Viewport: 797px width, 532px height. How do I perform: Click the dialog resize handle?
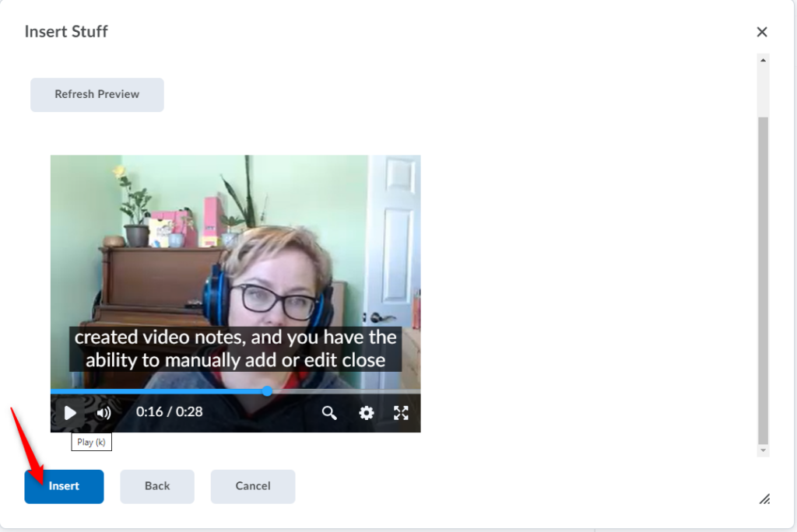pyautogui.click(x=764, y=499)
